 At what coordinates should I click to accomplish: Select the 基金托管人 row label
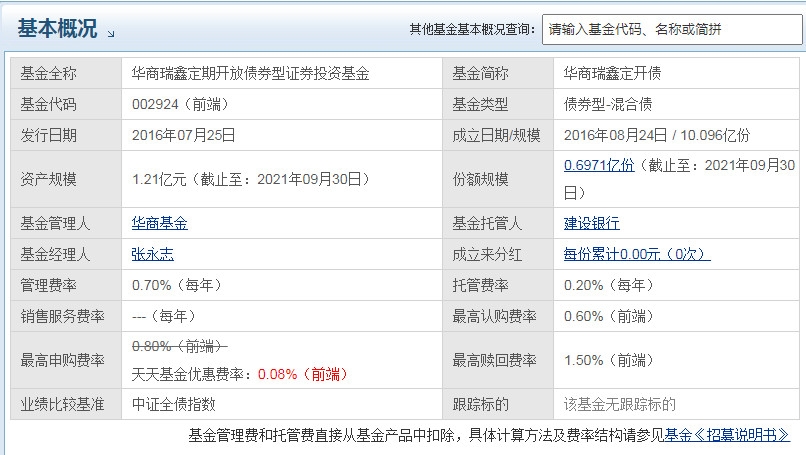click(487, 223)
